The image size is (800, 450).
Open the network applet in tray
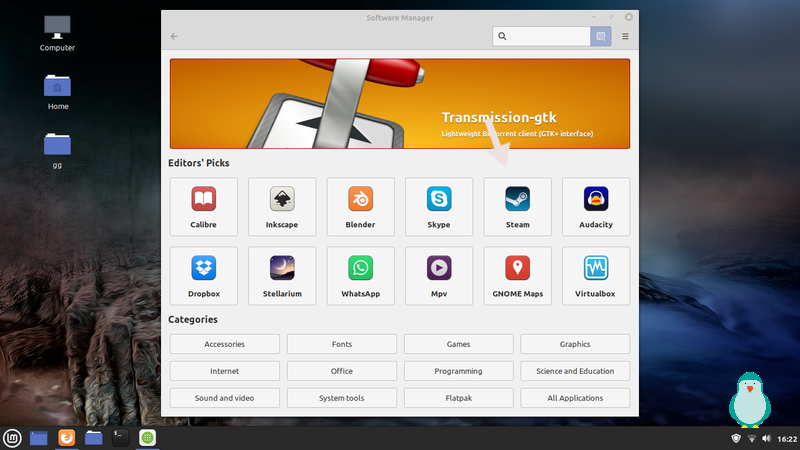tap(752, 438)
